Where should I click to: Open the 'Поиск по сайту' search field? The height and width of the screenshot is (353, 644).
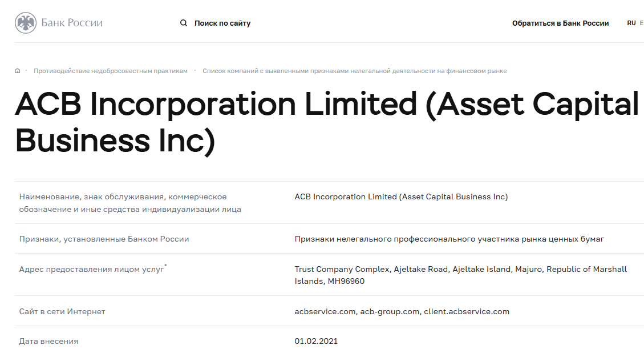[222, 23]
